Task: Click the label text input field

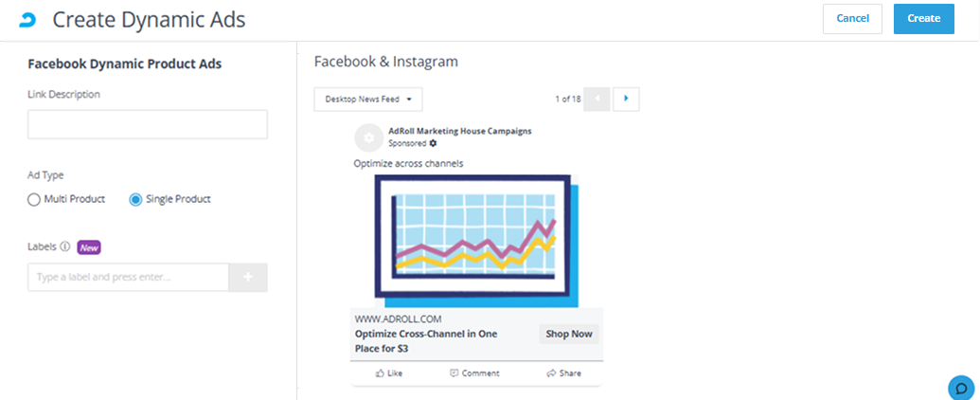Action: pyautogui.click(x=128, y=278)
